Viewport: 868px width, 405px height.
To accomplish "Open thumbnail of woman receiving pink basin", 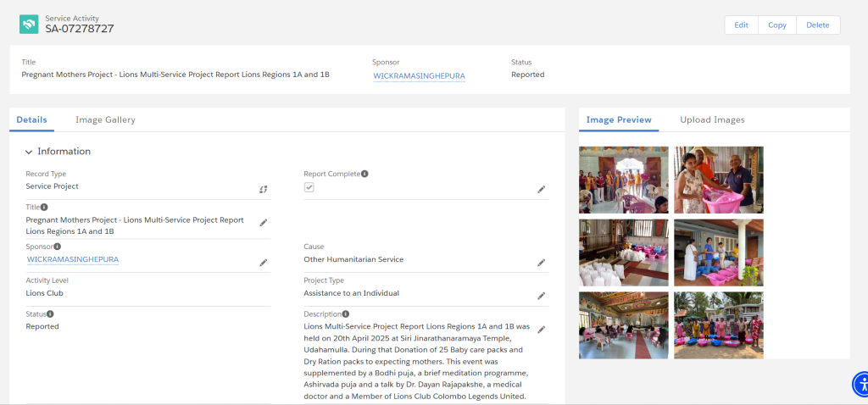I will point(719,180).
